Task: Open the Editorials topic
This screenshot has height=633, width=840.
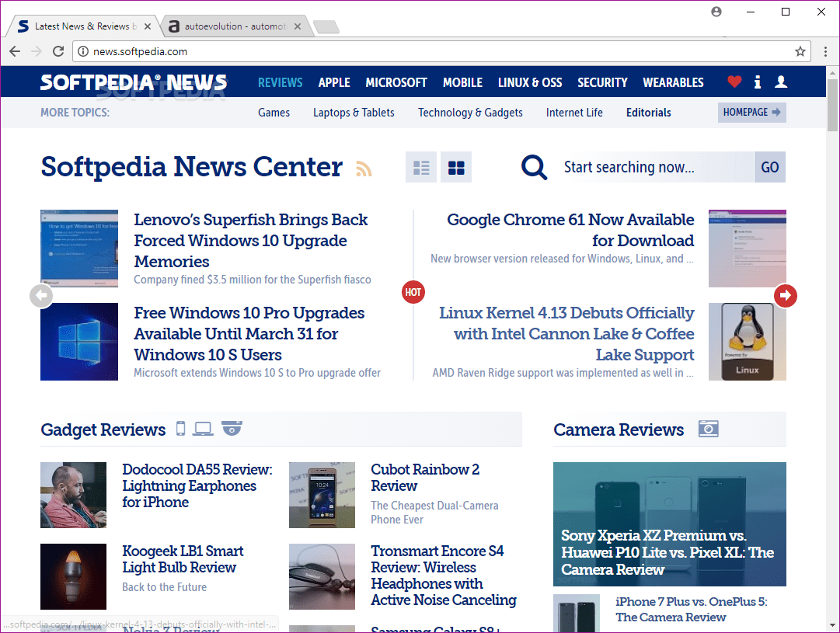Action: tap(649, 113)
